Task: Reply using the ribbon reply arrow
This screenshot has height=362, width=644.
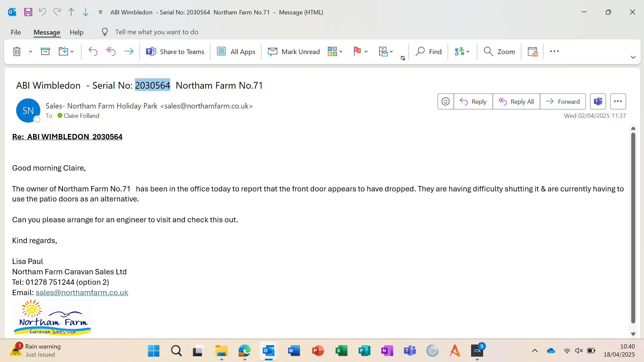Action: click(93, 51)
